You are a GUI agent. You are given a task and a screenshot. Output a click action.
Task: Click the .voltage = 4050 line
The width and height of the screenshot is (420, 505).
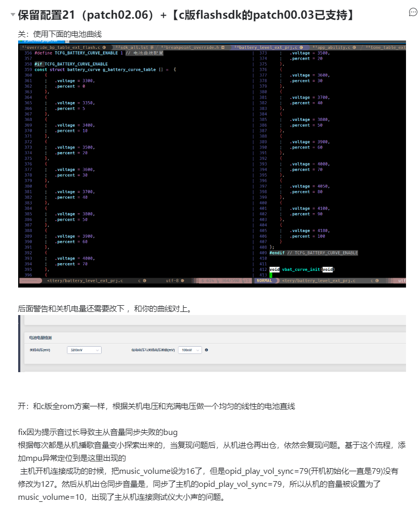[310, 186]
